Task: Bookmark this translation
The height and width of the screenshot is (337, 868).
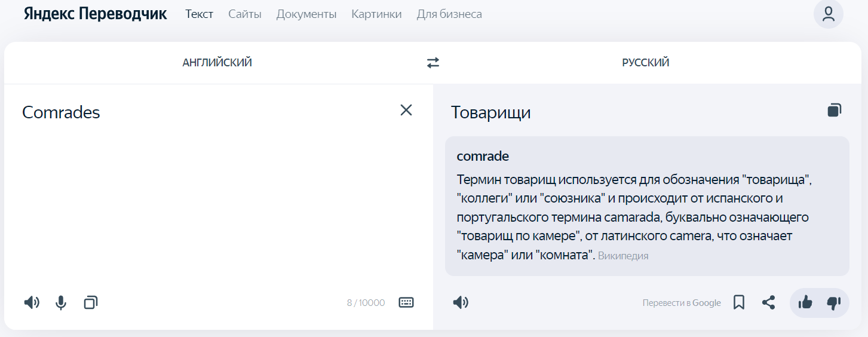Action: [x=739, y=303]
